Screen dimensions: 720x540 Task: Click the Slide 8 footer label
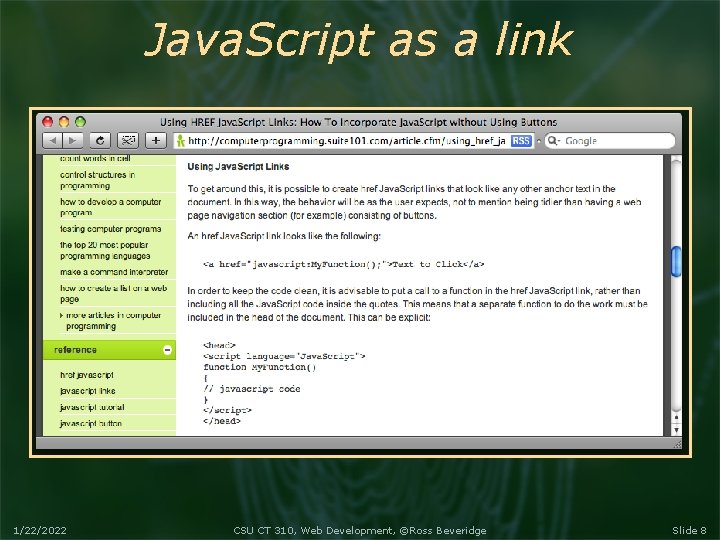(689, 530)
